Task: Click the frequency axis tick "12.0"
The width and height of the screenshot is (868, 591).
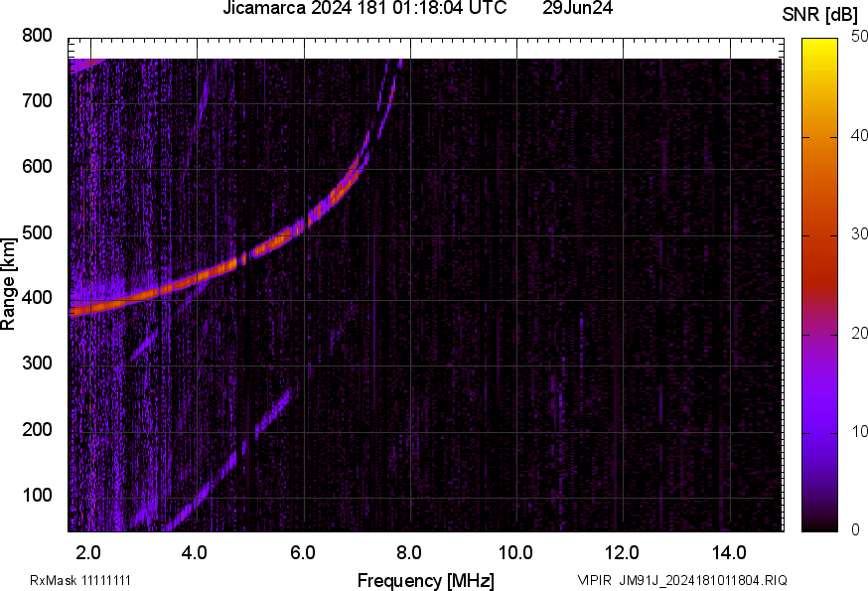Action: tap(623, 552)
